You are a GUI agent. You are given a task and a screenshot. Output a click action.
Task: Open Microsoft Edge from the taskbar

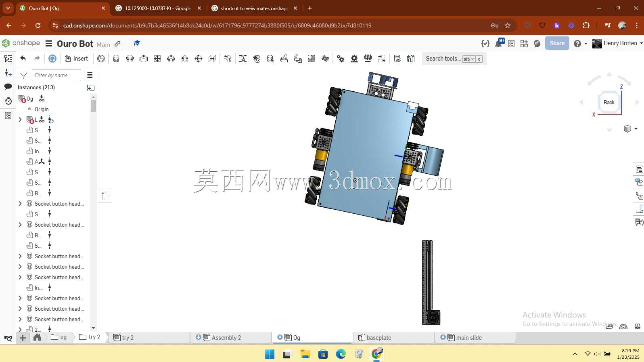pos(341,354)
